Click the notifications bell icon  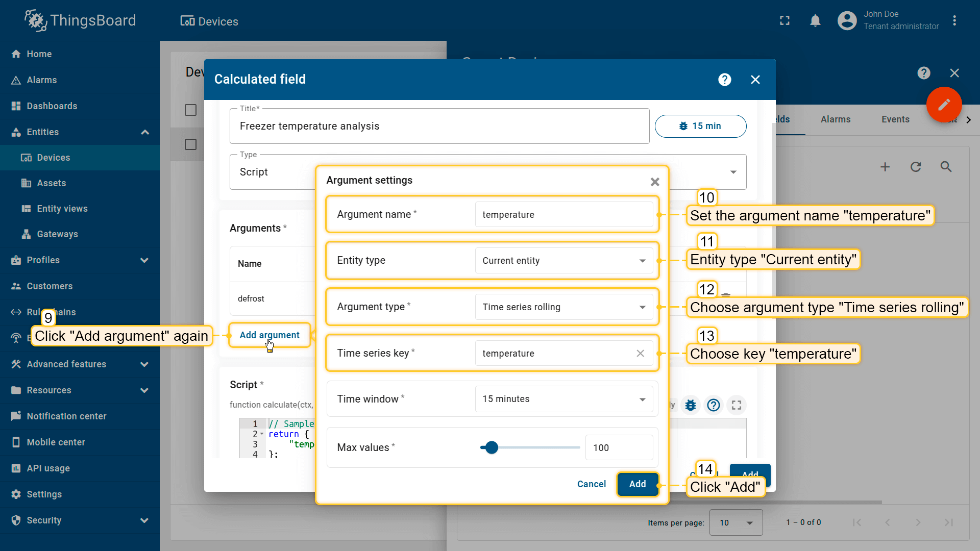click(x=815, y=21)
